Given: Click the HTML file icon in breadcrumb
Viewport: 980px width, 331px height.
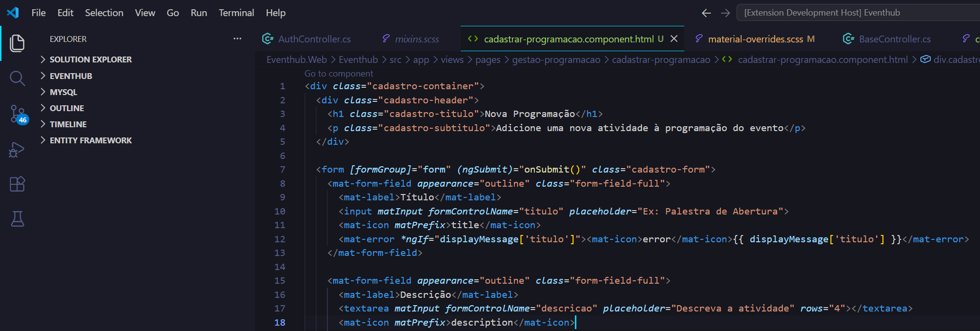Looking at the screenshot, I should coord(727,59).
